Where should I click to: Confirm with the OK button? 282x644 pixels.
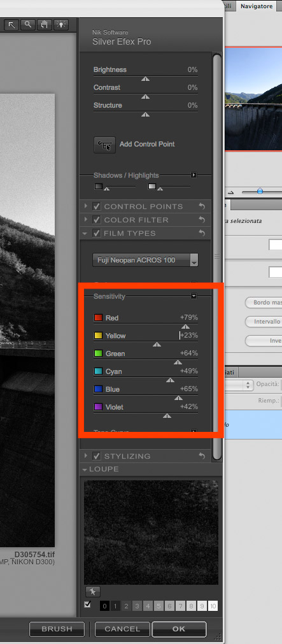179,629
